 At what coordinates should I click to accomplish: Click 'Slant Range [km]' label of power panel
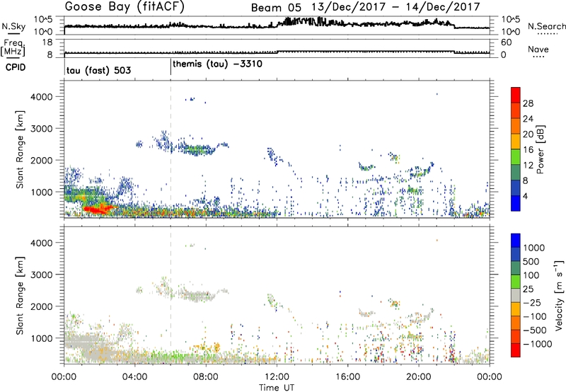point(20,149)
